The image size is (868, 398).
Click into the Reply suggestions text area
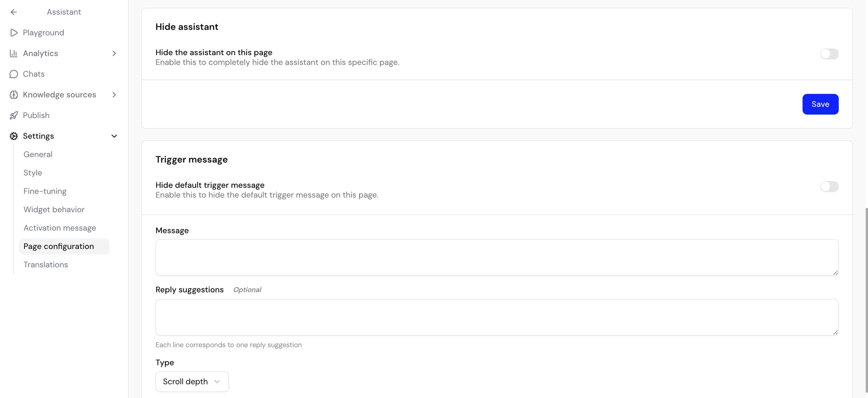(497, 317)
